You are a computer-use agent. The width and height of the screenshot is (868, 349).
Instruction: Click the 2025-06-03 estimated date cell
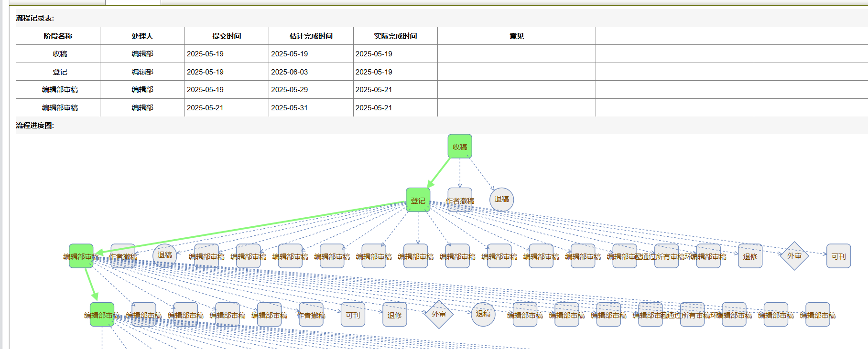[x=290, y=72]
